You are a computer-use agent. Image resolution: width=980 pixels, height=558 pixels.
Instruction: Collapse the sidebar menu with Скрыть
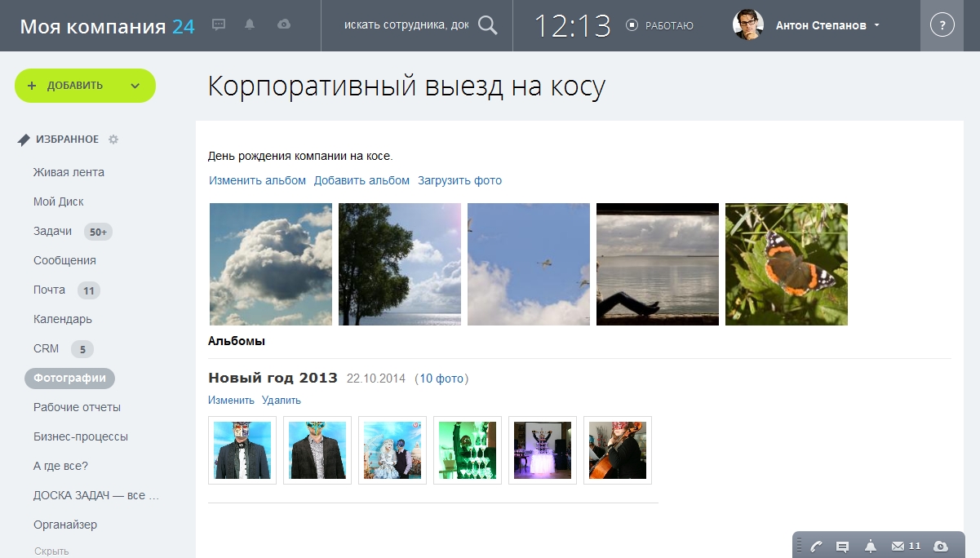51,551
